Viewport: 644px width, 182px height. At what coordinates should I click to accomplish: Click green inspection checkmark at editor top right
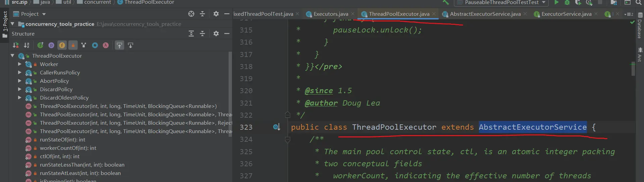[632, 22]
